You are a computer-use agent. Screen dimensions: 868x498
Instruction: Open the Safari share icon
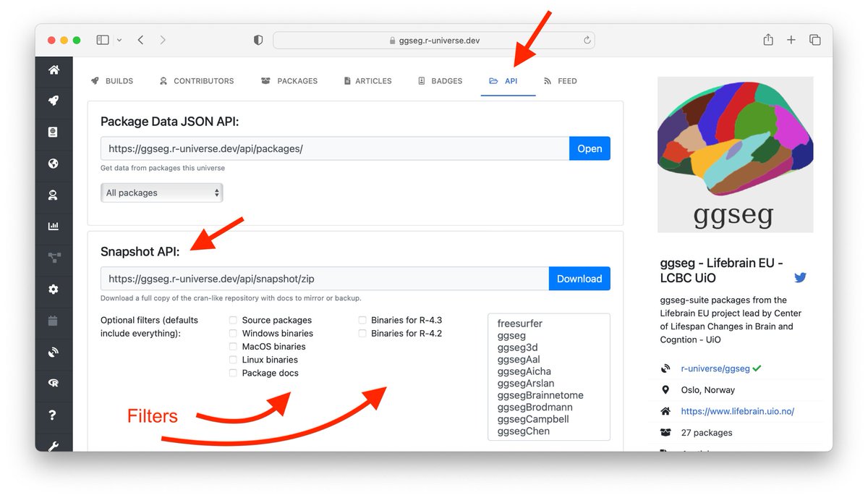(x=768, y=40)
